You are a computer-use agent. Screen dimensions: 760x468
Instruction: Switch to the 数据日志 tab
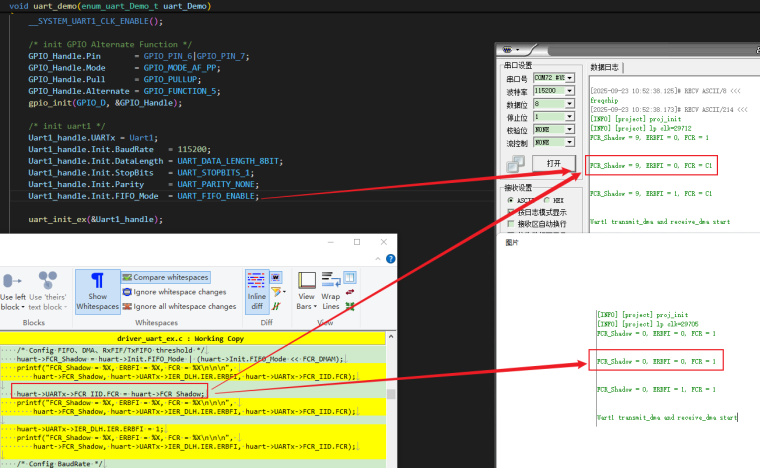click(x=605, y=67)
